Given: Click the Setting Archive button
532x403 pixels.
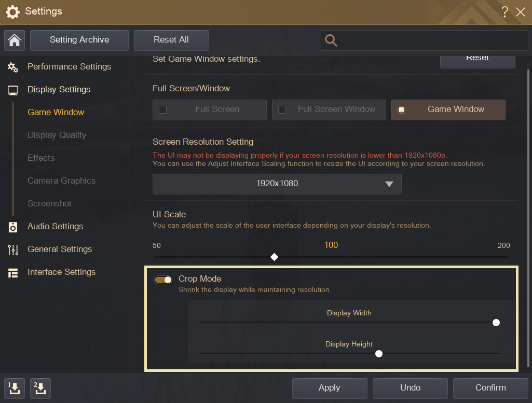Looking at the screenshot, I should (79, 40).
